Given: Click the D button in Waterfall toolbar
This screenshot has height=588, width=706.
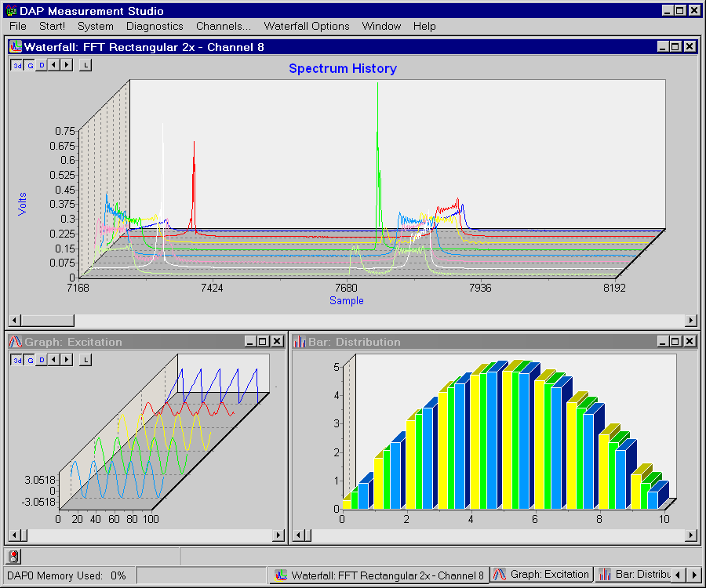Looking at the screenshot, I should tap(42, 65).
